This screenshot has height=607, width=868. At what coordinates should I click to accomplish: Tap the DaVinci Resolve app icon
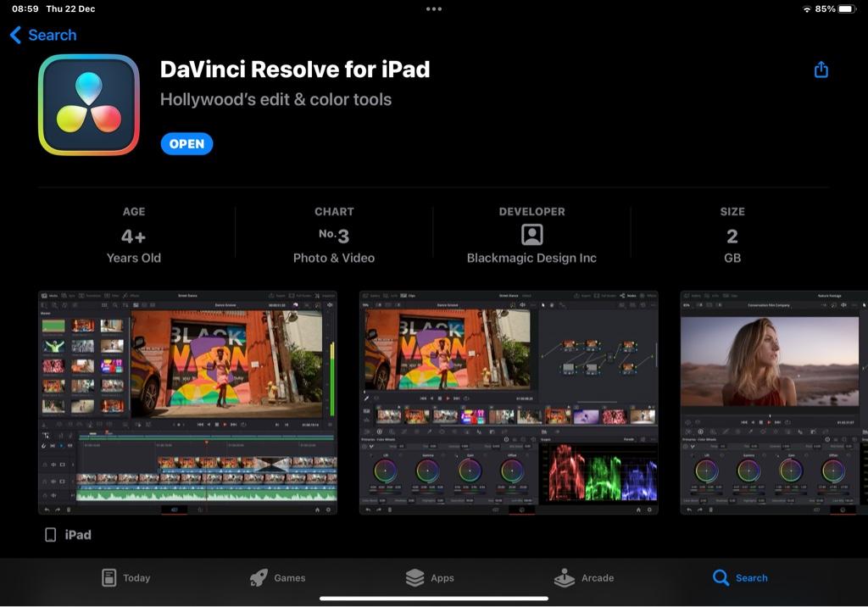click(89, 104)
